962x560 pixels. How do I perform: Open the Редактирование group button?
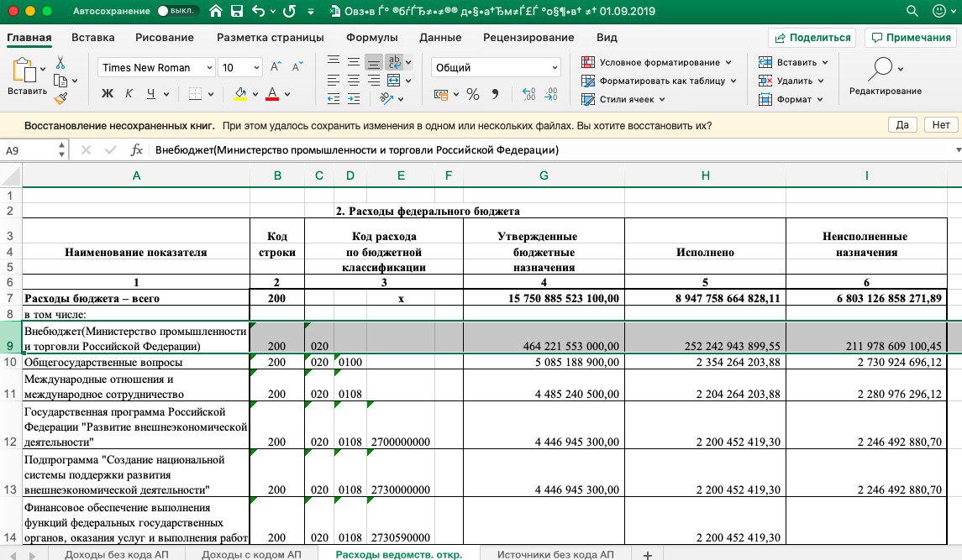pos(886,76)
